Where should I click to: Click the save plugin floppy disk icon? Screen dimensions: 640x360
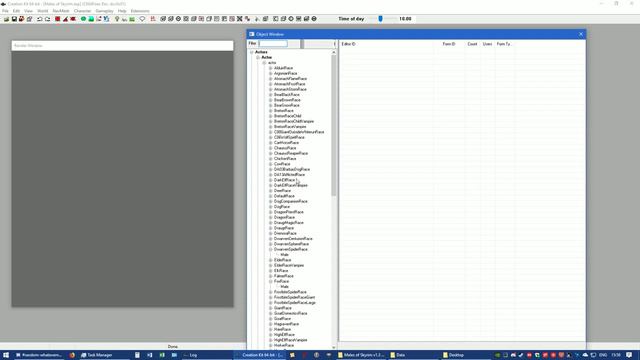pos(14,19)
